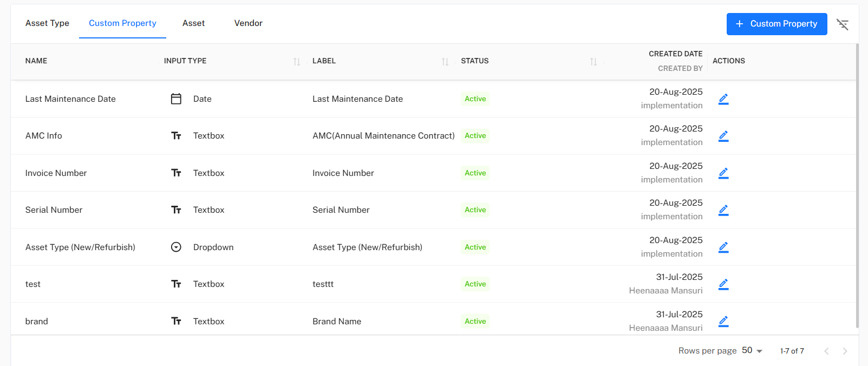Sort table by Input Type column

(297, 62)
